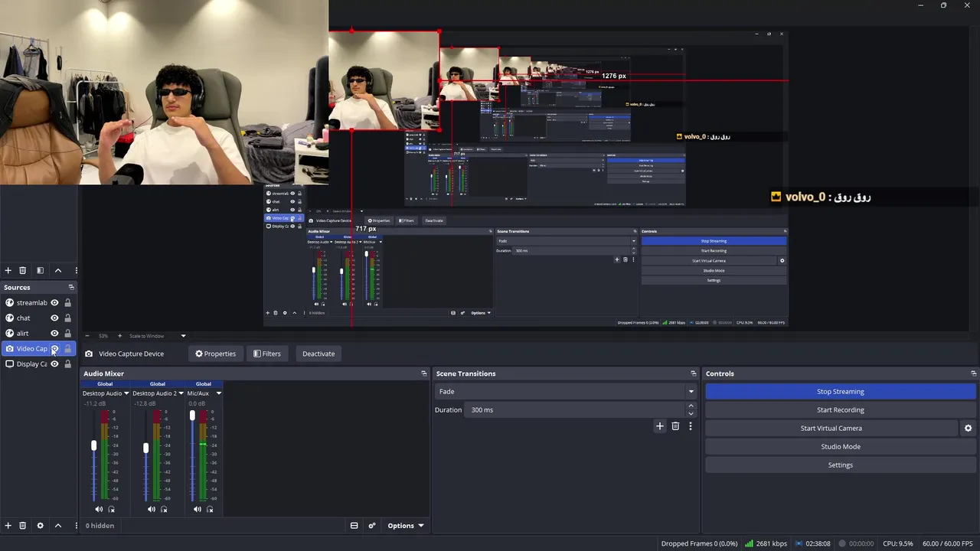Remove the scene transition with the trash icon
The width and height of the screenshot is (980, 551).
675,426
